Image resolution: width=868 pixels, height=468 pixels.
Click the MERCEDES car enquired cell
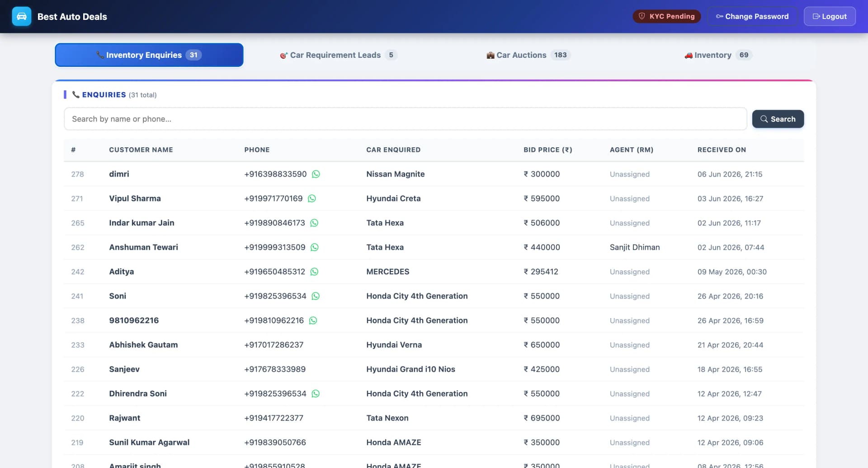(x=388, y=271)
